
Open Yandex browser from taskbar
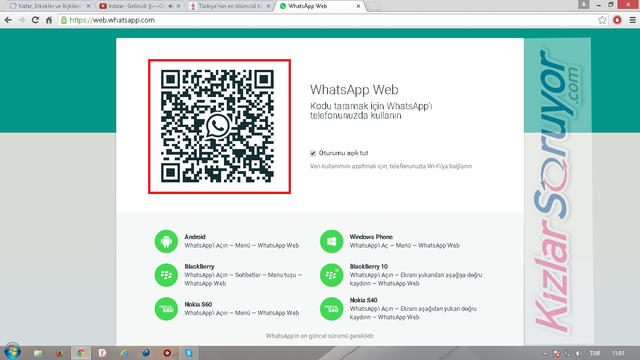point(102,353)
